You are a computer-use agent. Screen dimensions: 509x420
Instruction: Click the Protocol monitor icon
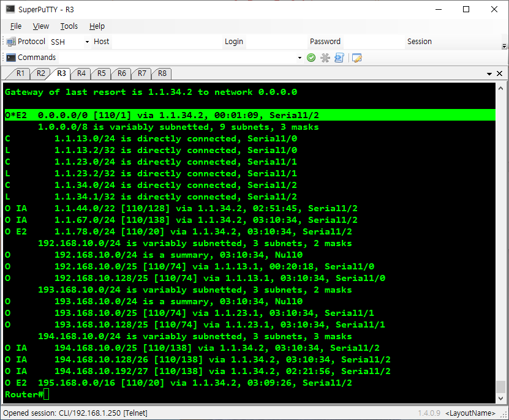[x=11, y=42]
